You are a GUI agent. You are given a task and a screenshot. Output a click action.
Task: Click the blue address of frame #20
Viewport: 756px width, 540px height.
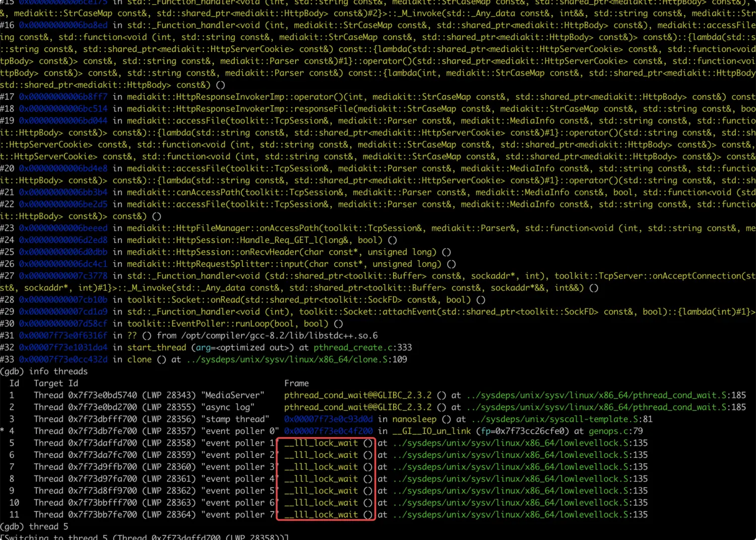63,168
